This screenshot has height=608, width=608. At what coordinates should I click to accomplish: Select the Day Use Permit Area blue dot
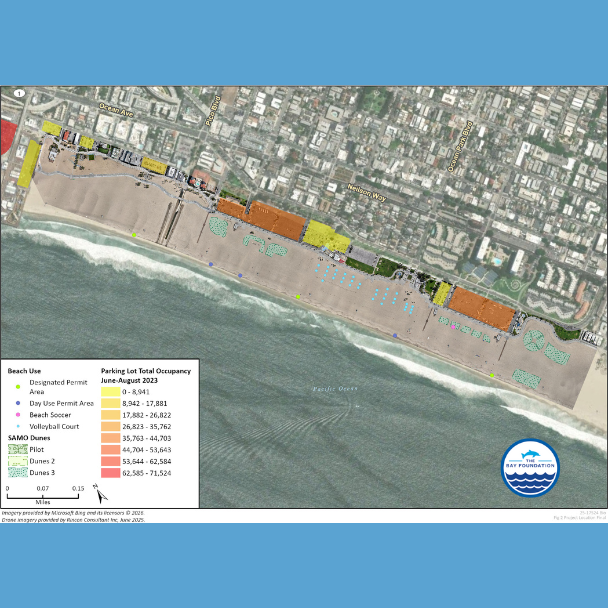tap(17, 403)
